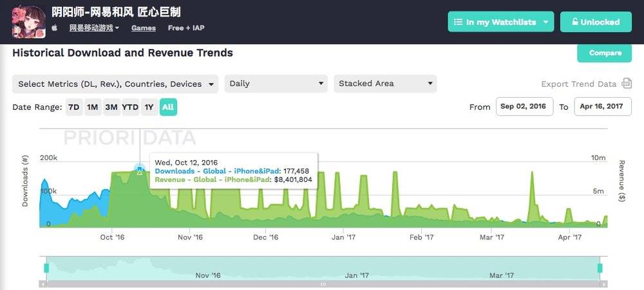
Task: Click the scrollbar left arrow
Action: pos(42,284)
